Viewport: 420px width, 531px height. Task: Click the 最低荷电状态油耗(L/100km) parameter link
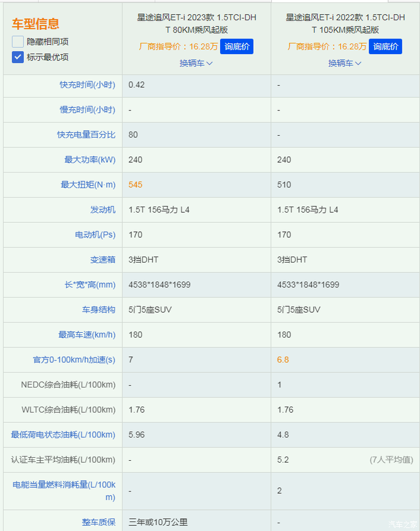tap(63, 435)
